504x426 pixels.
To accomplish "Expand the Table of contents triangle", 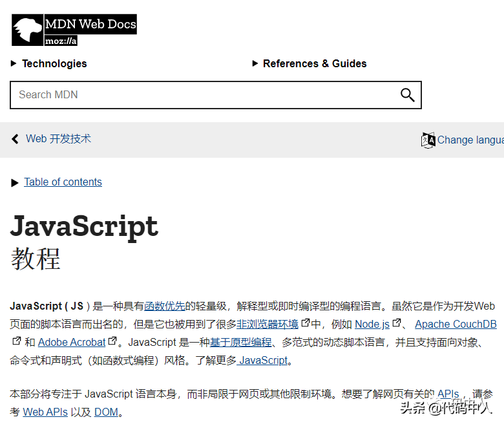I will coord(15,183).
